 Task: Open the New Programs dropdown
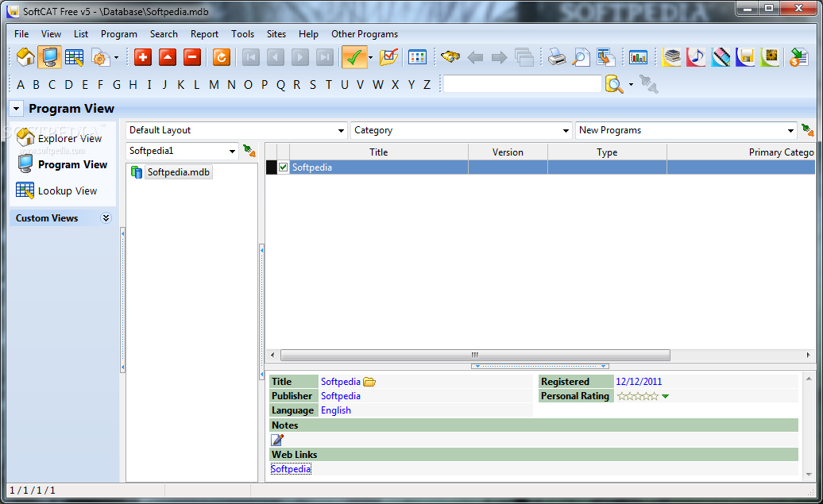[686, 130]
